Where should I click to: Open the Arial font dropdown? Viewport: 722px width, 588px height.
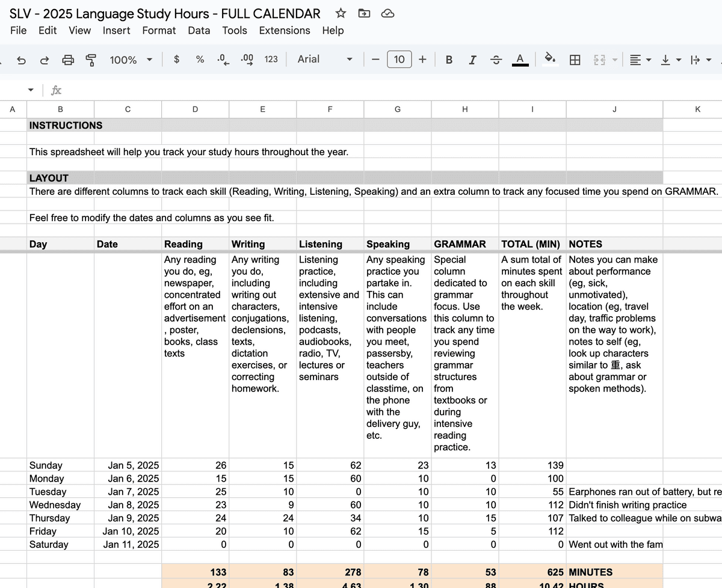[x=324, y=59]
